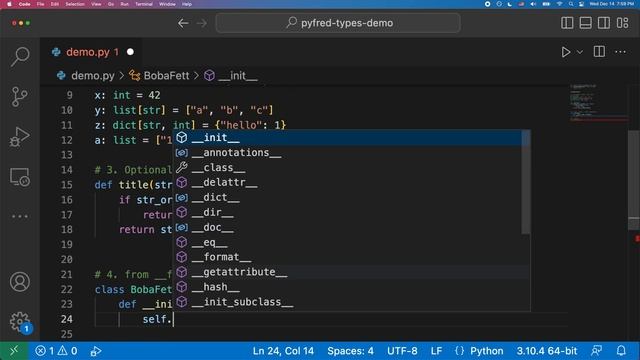Open the Manage gear settings menu

(20, 322)
